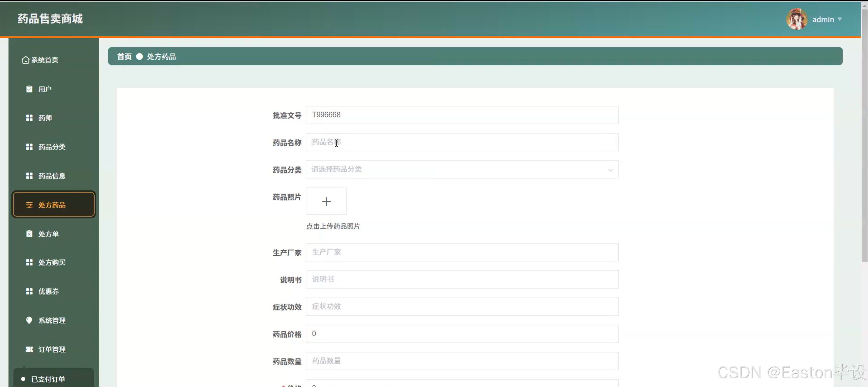Image resolution: width=868 pixels, height=387 pixels.
Task: Open the 用户 menu item
Action: (x=53, y=89)
